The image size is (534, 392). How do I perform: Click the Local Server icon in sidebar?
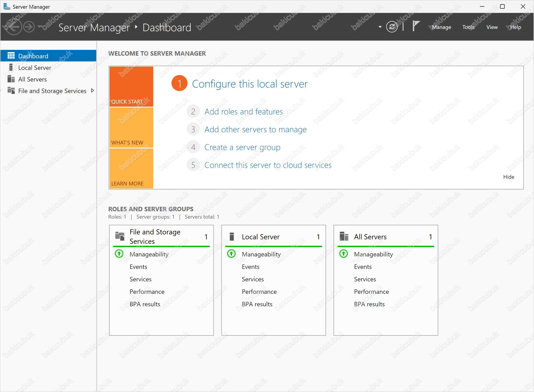coord(11,67)
